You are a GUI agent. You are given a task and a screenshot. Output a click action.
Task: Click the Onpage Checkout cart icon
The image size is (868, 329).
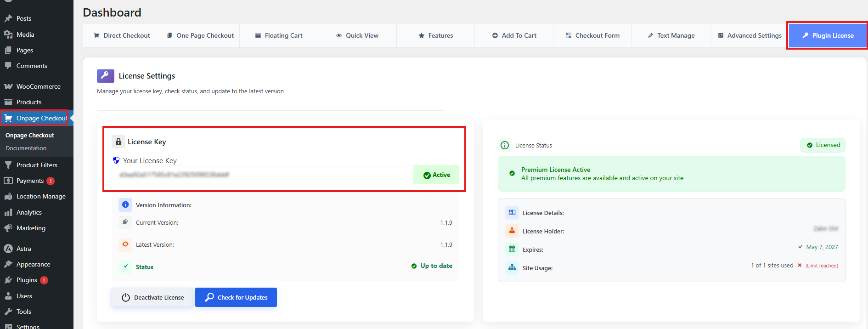click(x=8, y=118)
